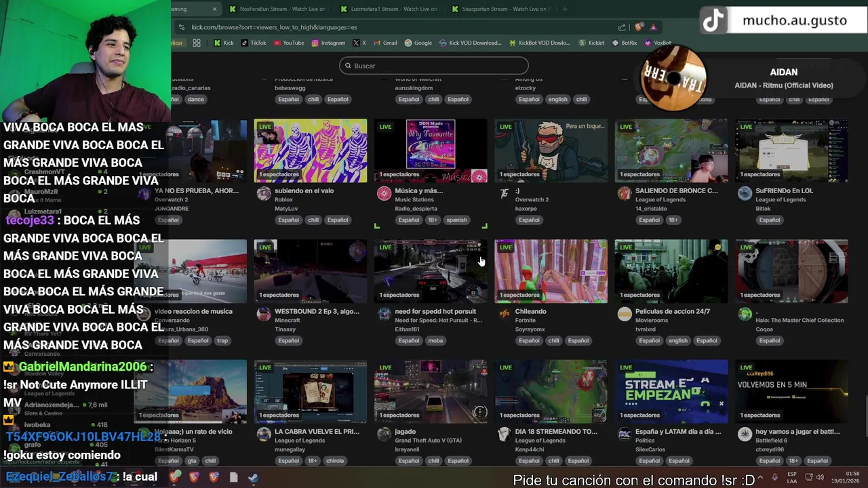The height and width of the screenshot is (488, 868).
Task: Open tvmixrd channel avatar
Action: pyautogui.click(x=625, y=314)
